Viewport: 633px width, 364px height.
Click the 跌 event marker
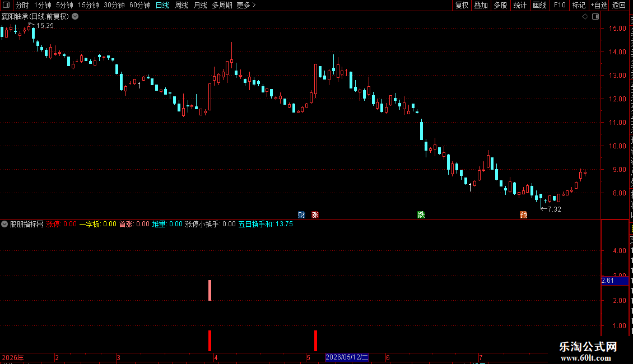tap(421, 214)
